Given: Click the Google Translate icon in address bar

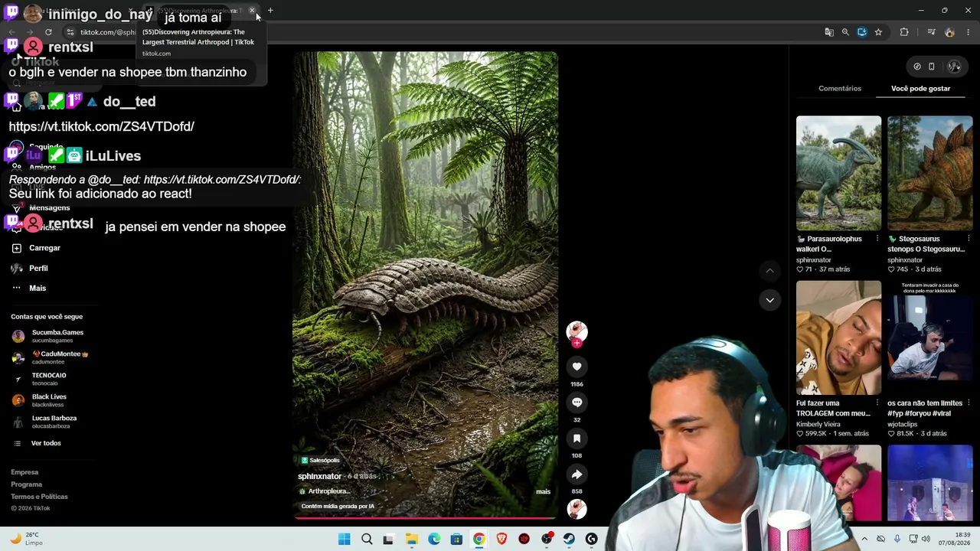Looking at the screenshot, I should point(828,32).
